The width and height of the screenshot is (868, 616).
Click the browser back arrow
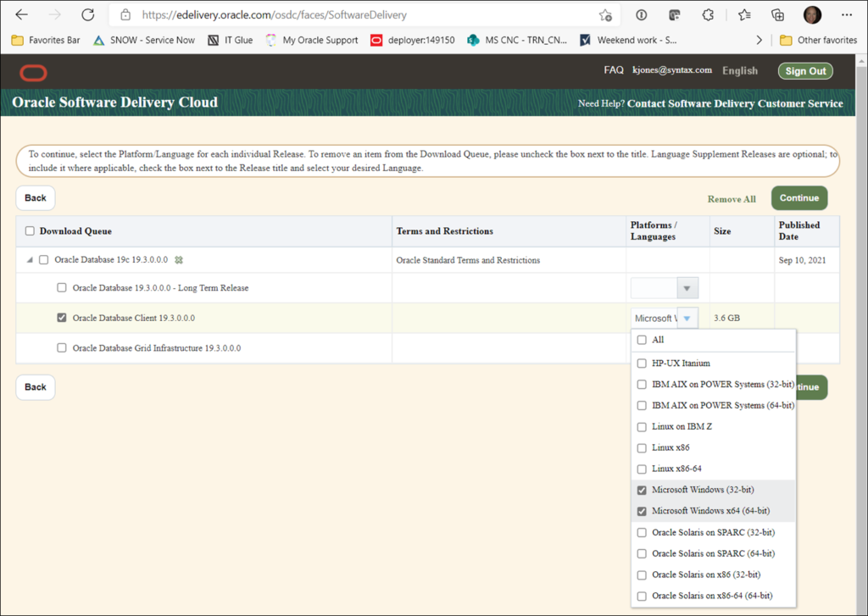(x=20, y=14)
